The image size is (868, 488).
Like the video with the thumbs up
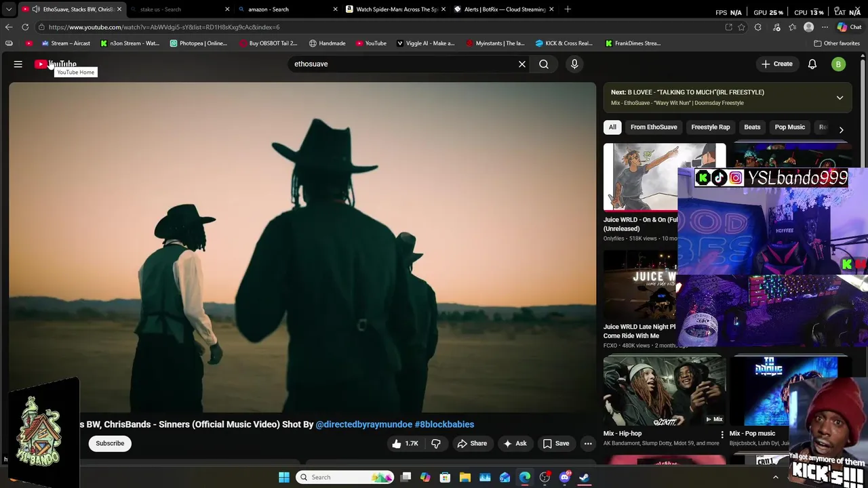[405, 443]
